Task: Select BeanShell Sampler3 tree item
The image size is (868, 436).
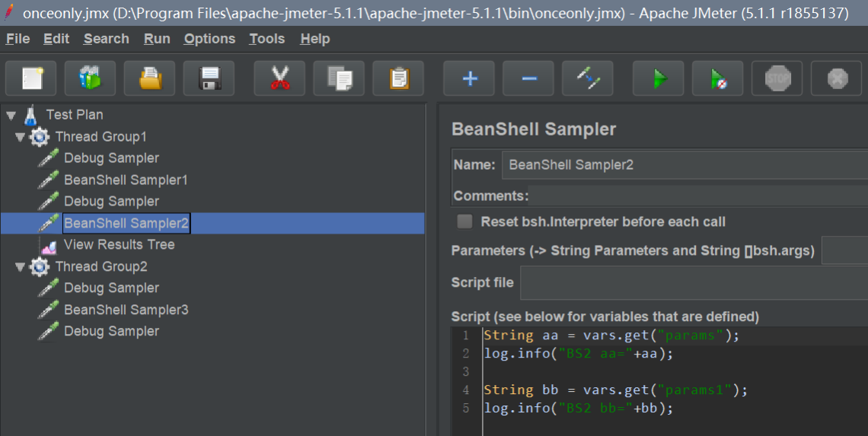Action: coord(126,310)
